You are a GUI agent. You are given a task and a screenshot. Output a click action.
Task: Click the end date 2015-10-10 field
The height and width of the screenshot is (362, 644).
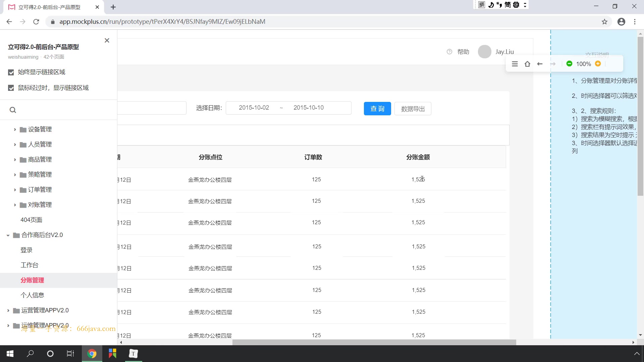309,108
